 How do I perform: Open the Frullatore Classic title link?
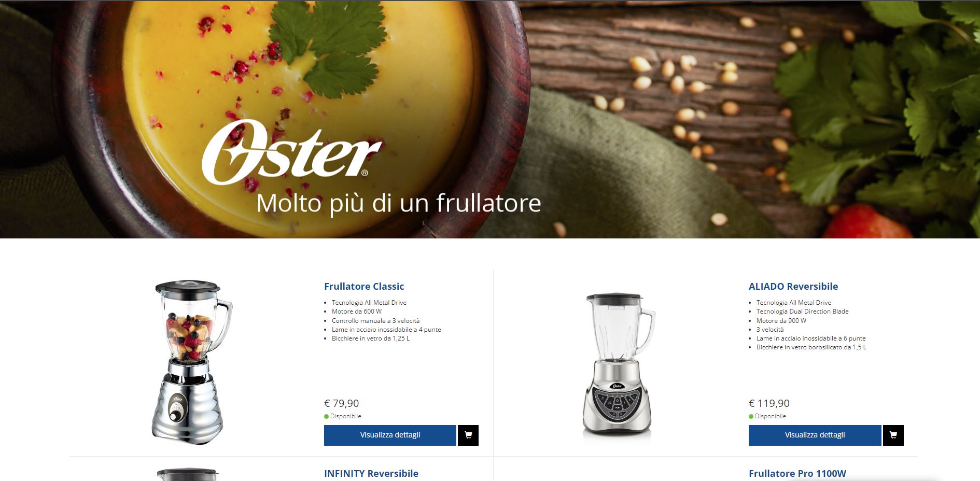click(x=364, y=286)
